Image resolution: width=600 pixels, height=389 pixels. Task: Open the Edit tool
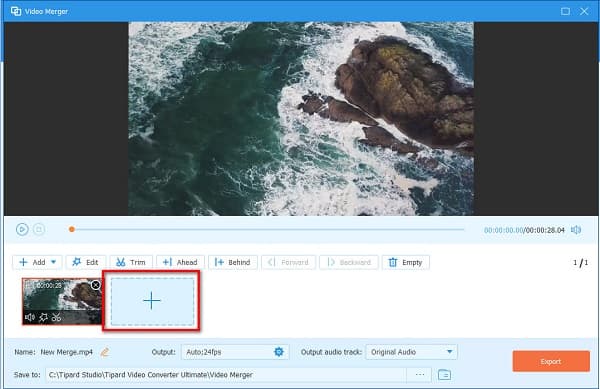85,262
